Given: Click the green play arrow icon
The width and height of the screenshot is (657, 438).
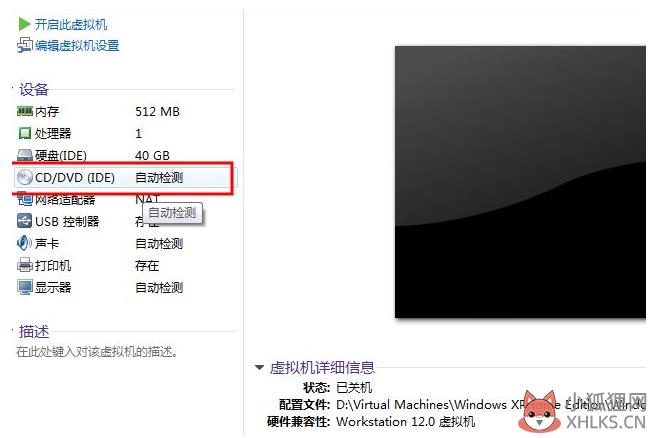Looking at the screenshot, I should click(x=24, y=24).
